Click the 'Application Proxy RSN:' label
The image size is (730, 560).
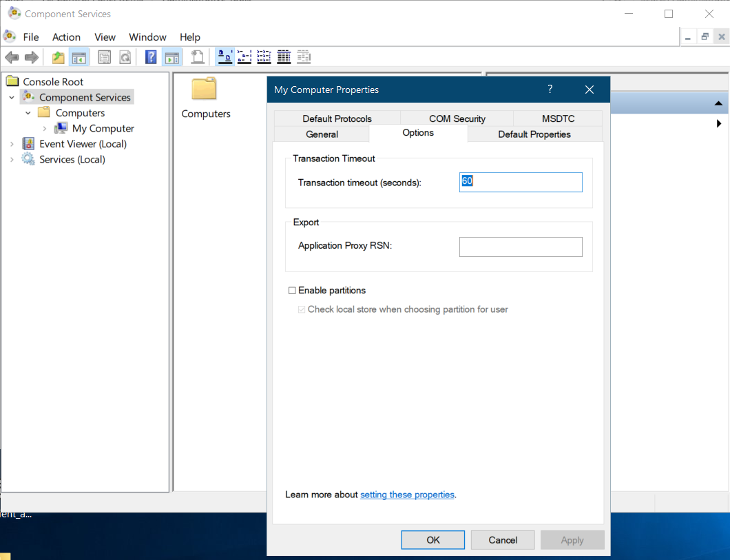tap(345, 245)
